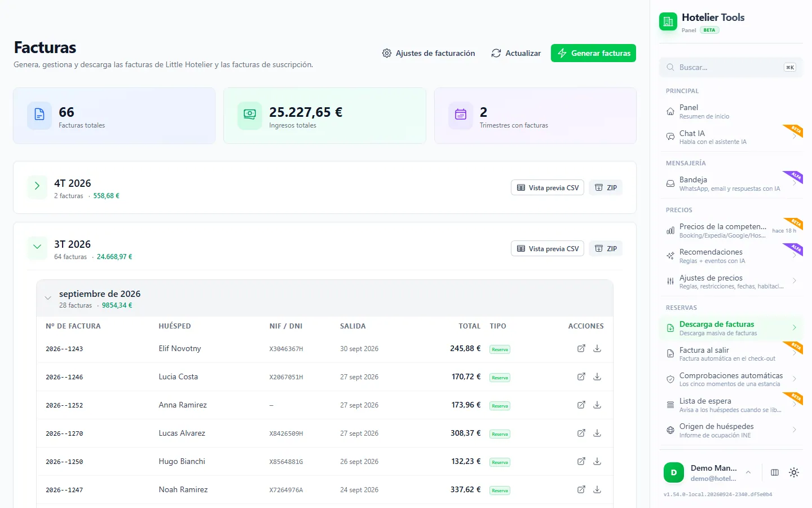Click the Hotelier Tools logo icon

pos(668,22)
